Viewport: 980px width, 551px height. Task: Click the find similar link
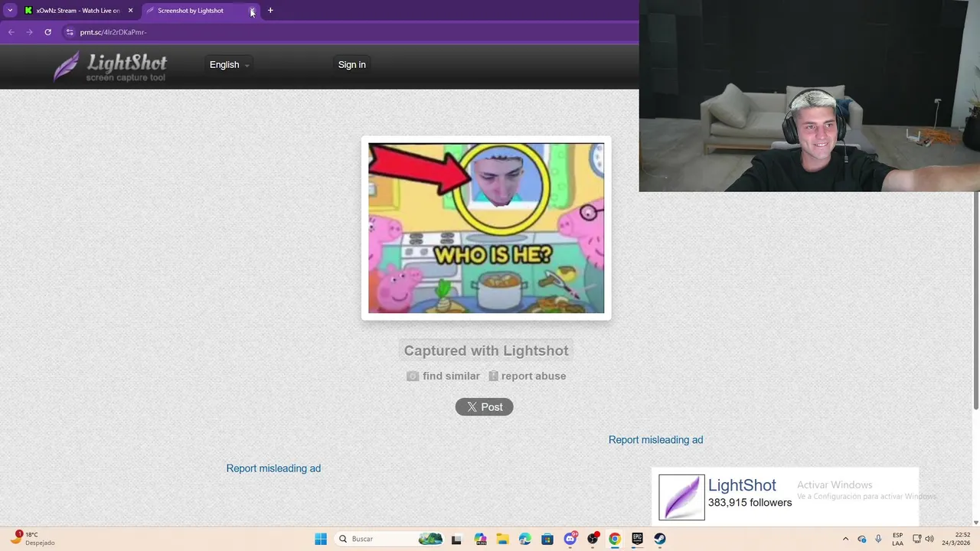click(x=443, y=376)
